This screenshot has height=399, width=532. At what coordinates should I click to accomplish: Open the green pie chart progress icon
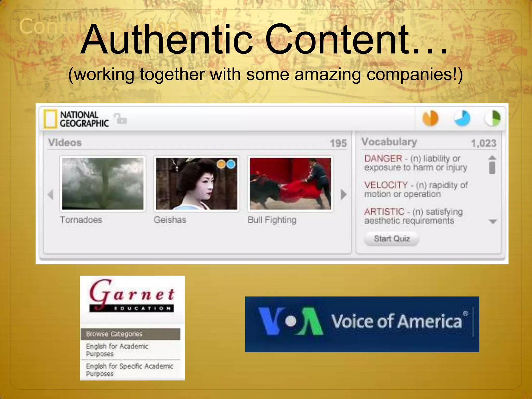[492, 118]
